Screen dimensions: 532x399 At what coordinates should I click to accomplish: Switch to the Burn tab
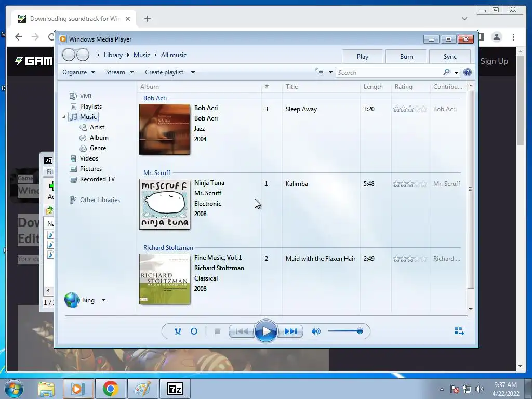(406, 57)
